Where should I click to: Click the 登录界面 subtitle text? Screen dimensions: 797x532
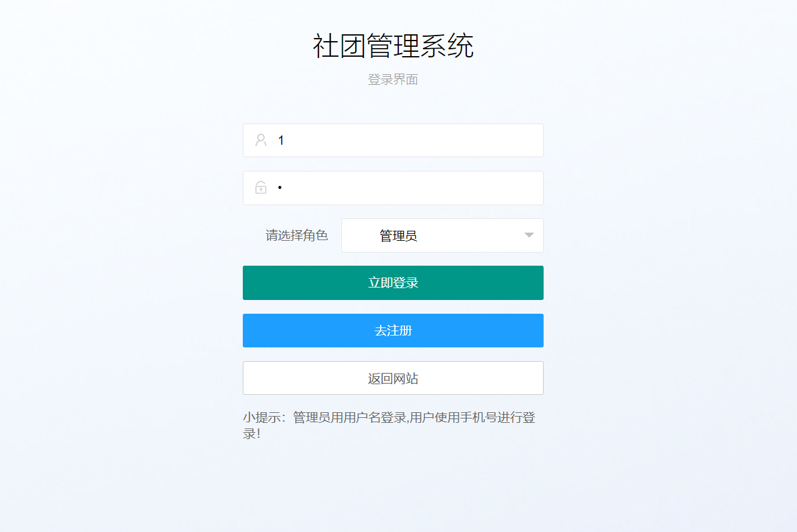tap(393, 79)
